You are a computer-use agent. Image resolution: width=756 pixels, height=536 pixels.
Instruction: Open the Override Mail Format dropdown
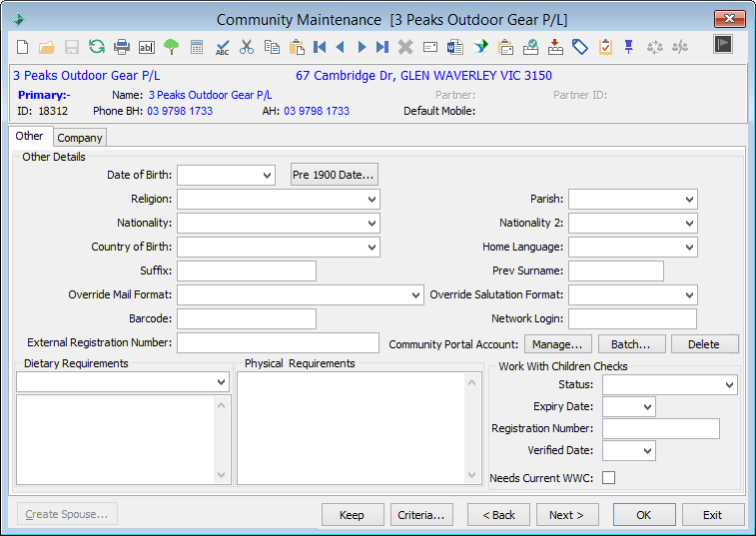tap(415, 295)
